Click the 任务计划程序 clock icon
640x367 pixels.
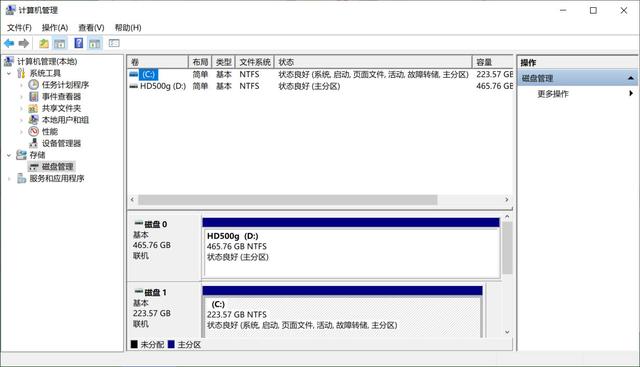click(33, 85)
